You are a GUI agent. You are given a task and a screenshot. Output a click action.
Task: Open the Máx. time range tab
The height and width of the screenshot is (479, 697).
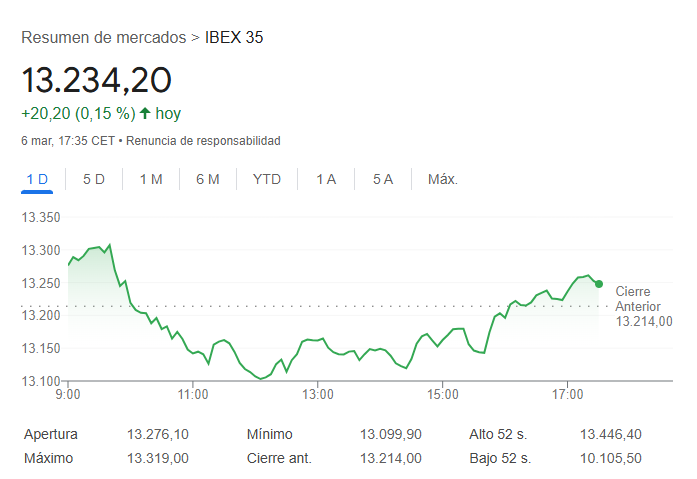(442, 179)
